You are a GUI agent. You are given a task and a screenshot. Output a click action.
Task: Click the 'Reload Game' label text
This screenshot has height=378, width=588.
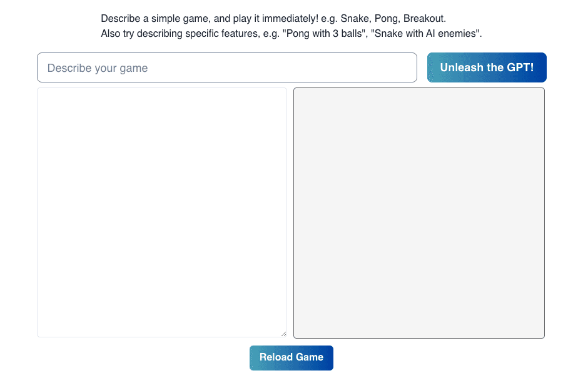(291, 357)
